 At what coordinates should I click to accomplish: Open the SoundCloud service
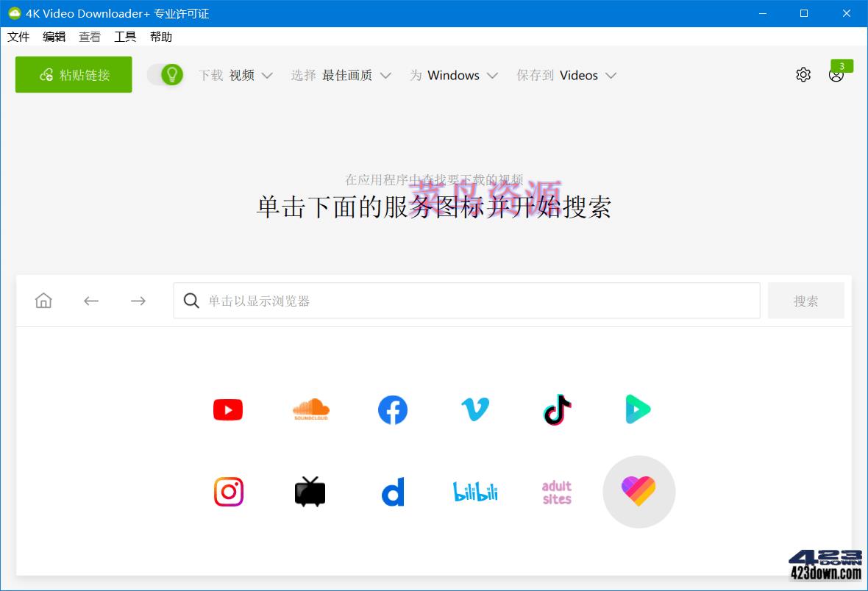[310, 409]
